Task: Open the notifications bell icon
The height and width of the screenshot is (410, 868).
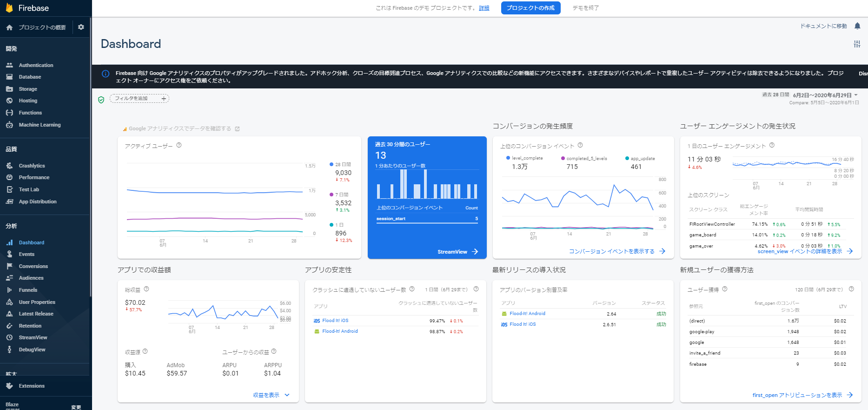Action: click(x=857, y=26)
